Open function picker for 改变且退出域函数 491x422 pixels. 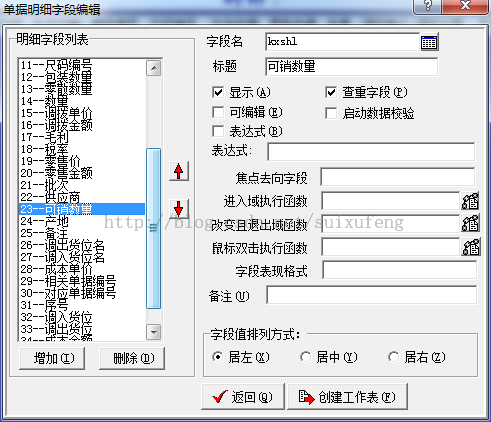(x=470, y=223)
